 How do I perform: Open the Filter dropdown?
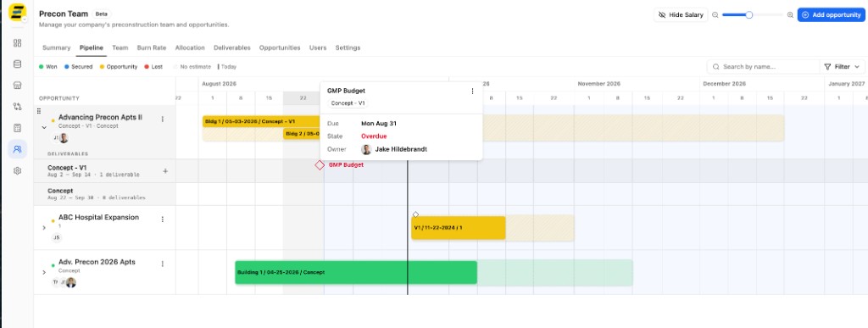pos(842,66)
